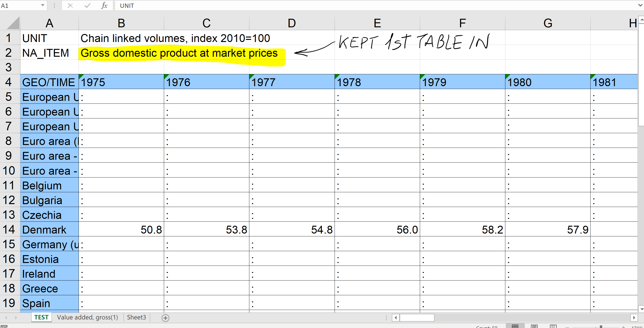Expand the formula bar with chevron
The image size is (644, 328).
[640, 5]
